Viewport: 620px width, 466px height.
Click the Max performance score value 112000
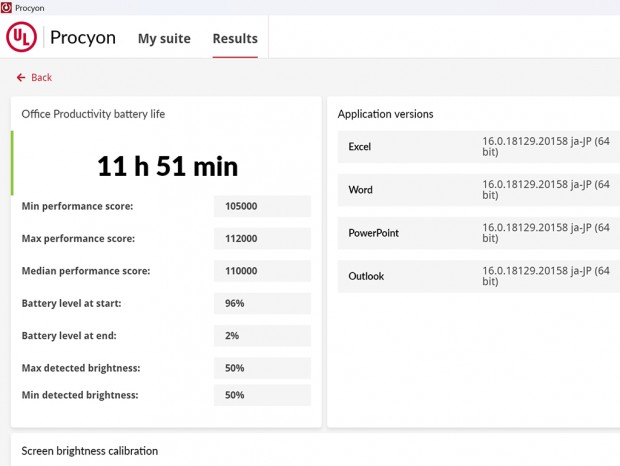(x=262, y=239)
